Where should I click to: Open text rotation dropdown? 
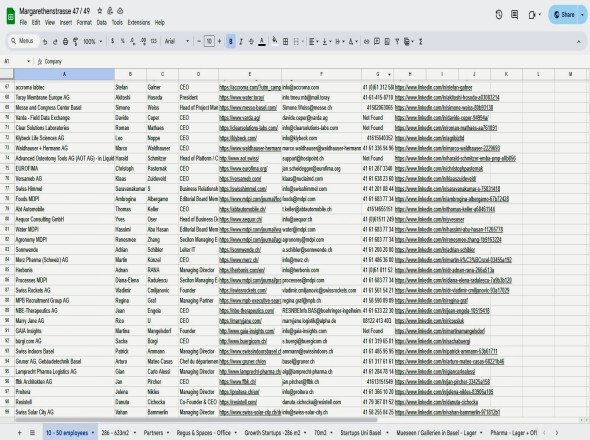(353, 41)
